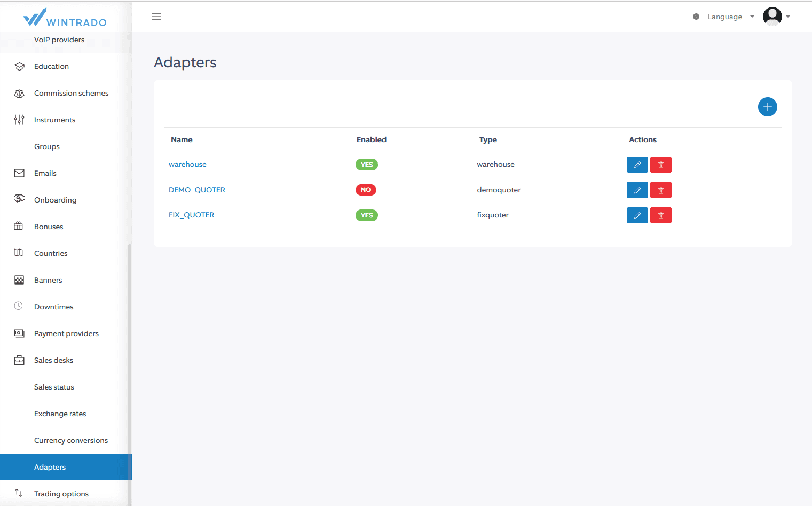Click the NO badge for DEMO_QUOTER
Image resolution: width=812 pixels, height=506 pixels.
[x=366, y=190]
